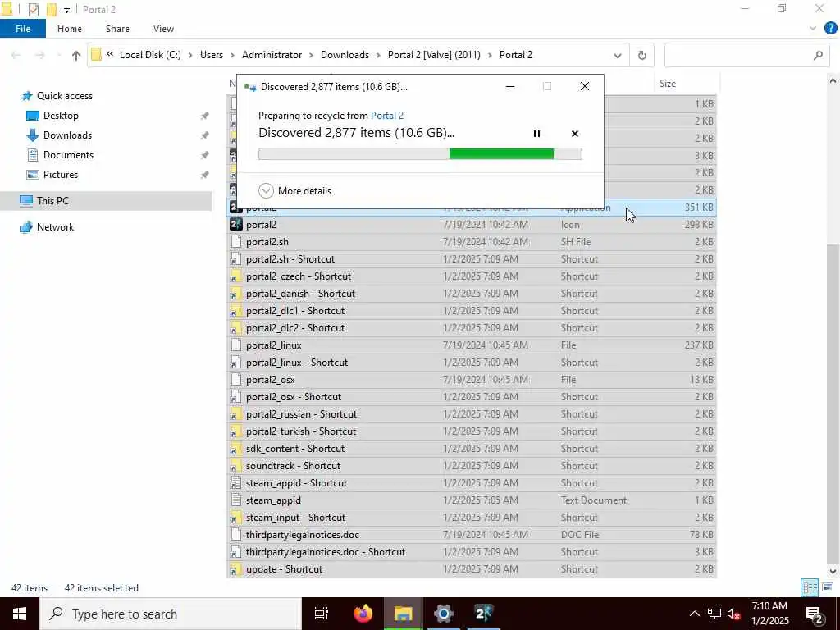Image resolution: width=840 pixels, height=630 pixels.
Task: Expand More details in recycle dialog
Action: (x=294, y=190)
